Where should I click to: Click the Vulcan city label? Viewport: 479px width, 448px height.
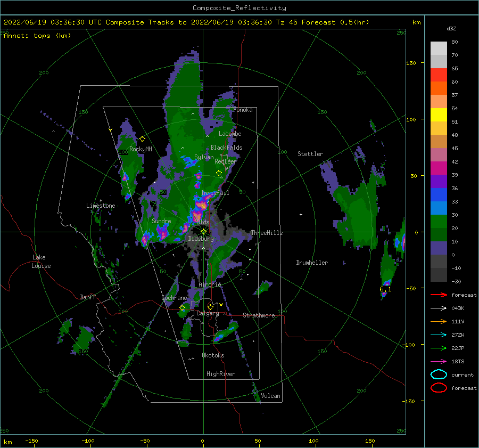click(270, 396)
